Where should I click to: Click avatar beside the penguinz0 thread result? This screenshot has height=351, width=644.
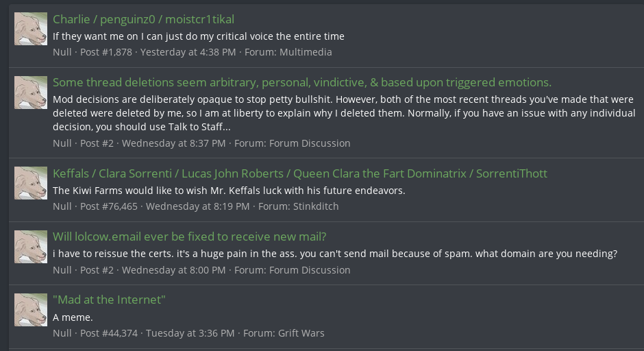(x=31, y=29)
